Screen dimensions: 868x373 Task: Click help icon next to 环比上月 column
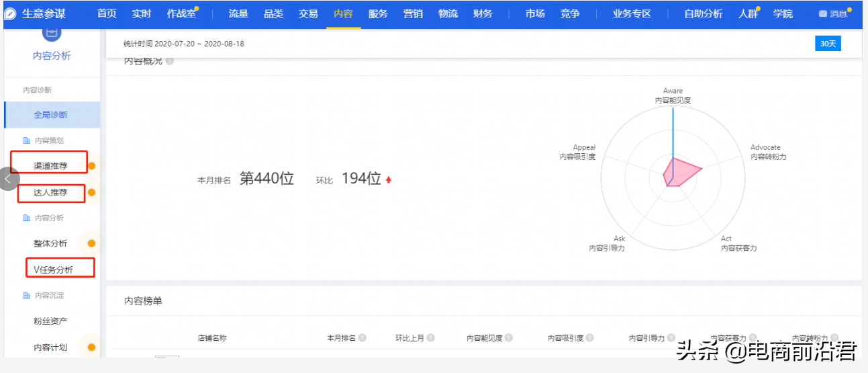pos(430,338)
